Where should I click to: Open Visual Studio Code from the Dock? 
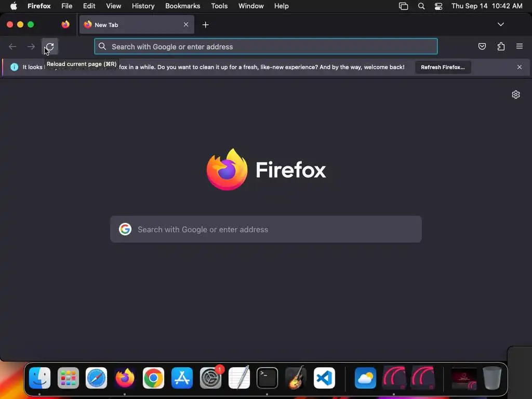point(324,378)
